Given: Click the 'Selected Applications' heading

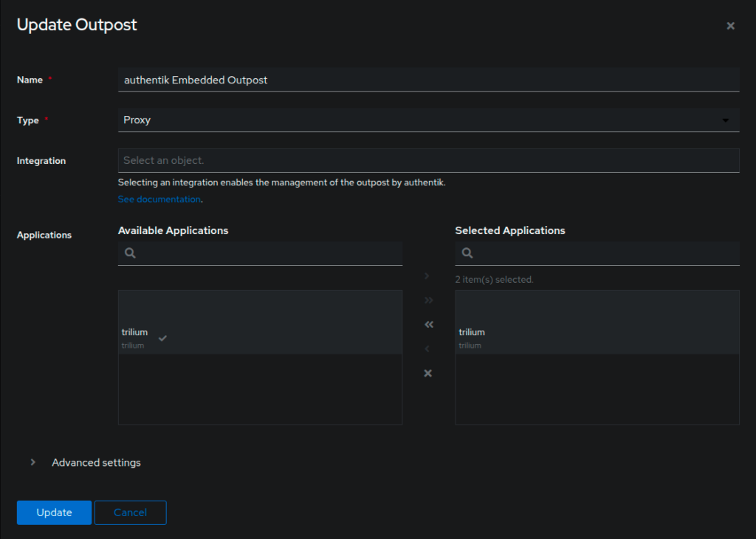Looking at the screenshot, I should (x=510, y=230).
